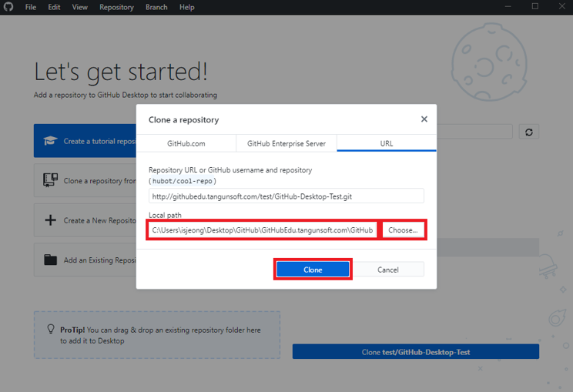
Task: Minimize the GitHub Desktop window
Action: 508,7
